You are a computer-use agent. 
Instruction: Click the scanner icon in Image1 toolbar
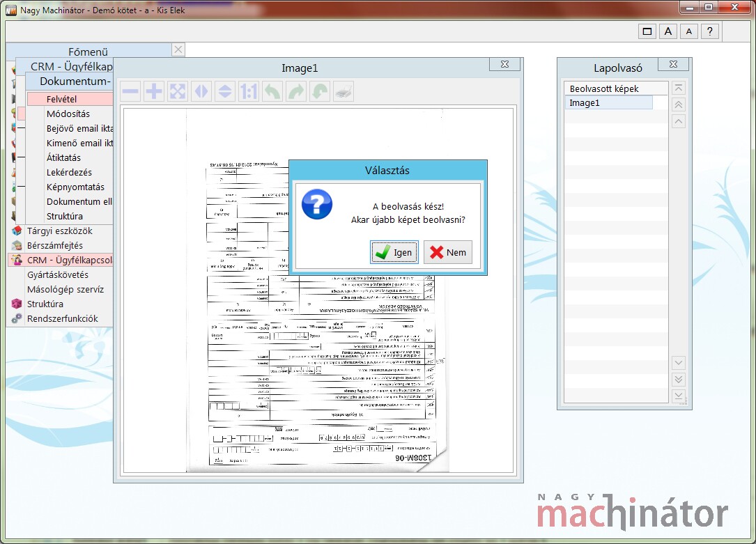[x=344, y=91]
